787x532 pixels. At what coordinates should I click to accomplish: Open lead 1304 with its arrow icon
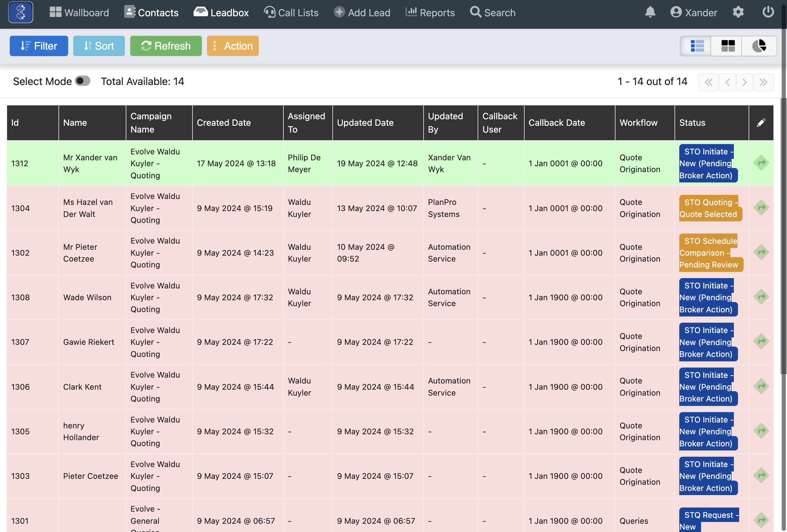pyautogui.click(x=761, y=208)
